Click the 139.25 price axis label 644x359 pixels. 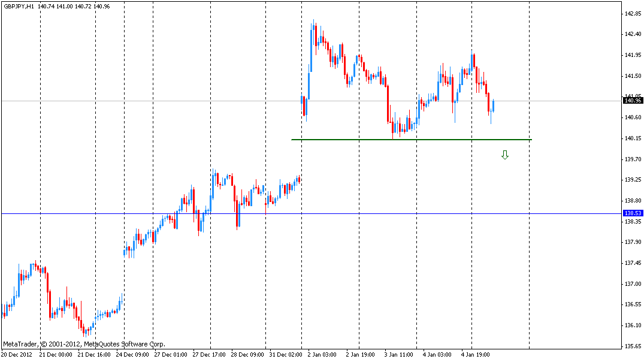pyautogui.click(x=633, y=180)
